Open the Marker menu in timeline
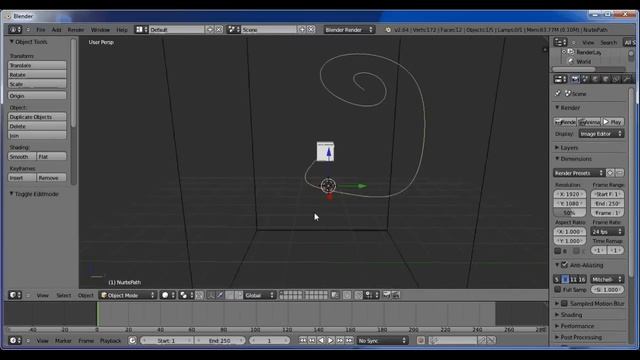 (x=63, y=340)
